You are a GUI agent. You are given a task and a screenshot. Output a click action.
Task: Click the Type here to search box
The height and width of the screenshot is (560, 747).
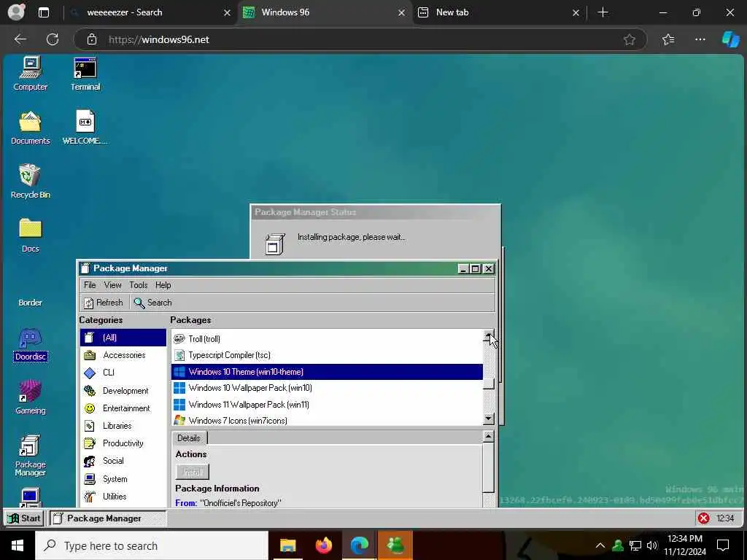152,545
